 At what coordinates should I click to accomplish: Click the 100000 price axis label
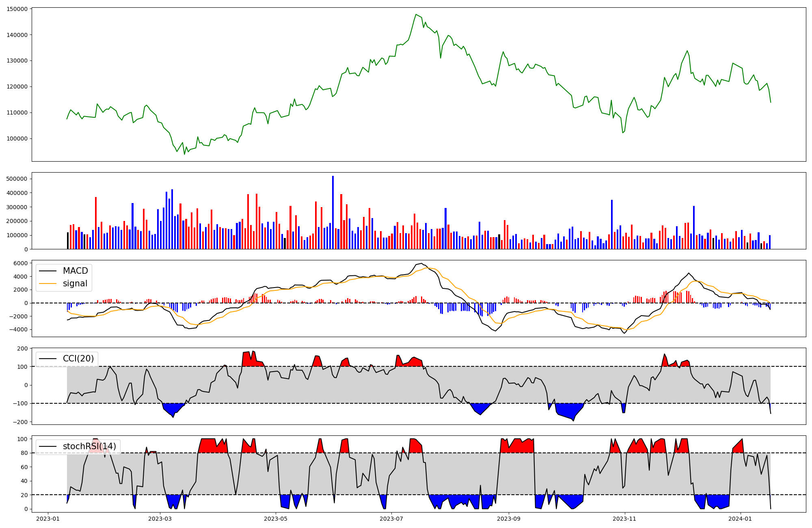click(17, 138)
